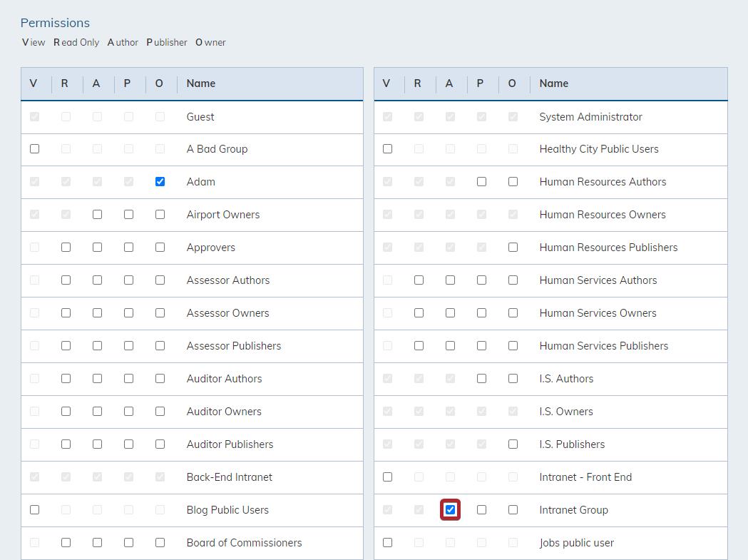Check Publisher for Human Services Publishers
Viewport: 748px width, 560px height.
482,346
